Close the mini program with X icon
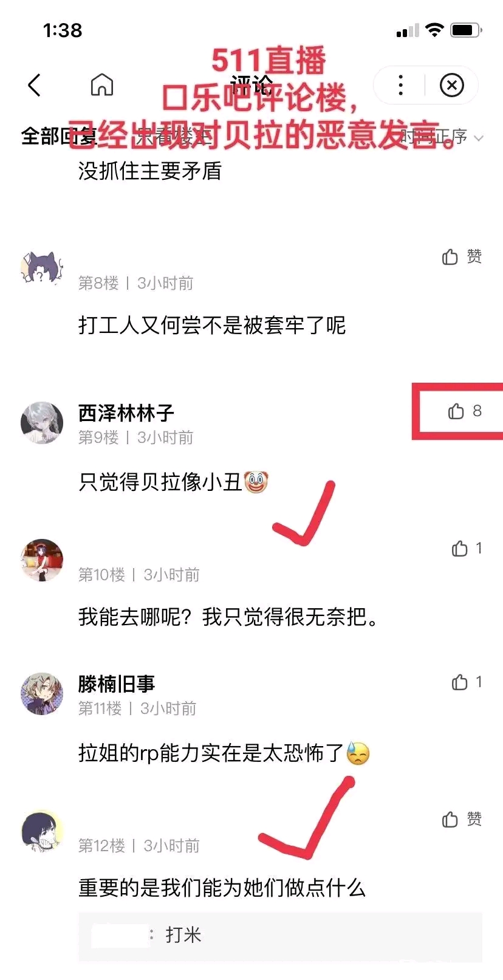This screenshot has width=503, height=980. (x=451, y=85)
